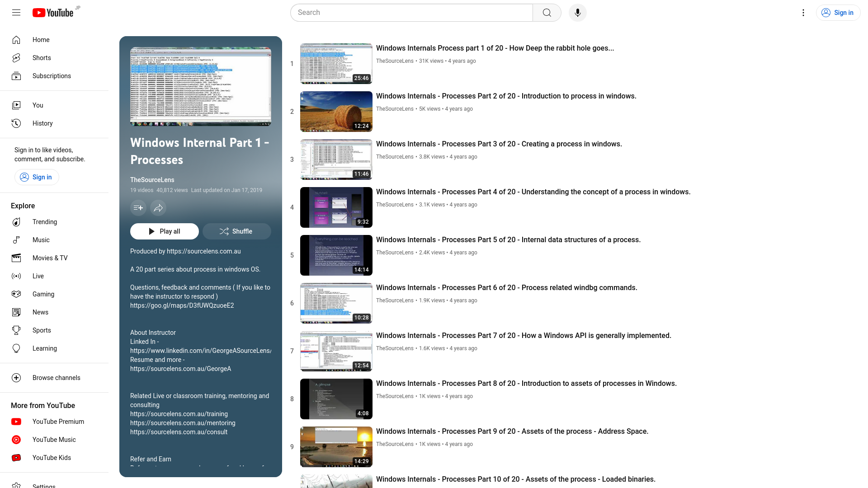Open Movies & TV category
The width and height of the screenshot is (868, 488).
[x=54, y=258]
